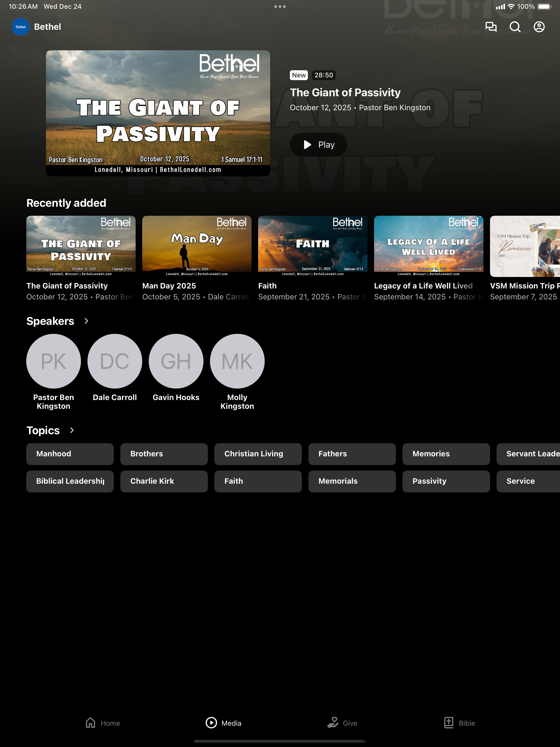
Task: Open the Faith sermon thumbnail
Action: tap(313, 246)
